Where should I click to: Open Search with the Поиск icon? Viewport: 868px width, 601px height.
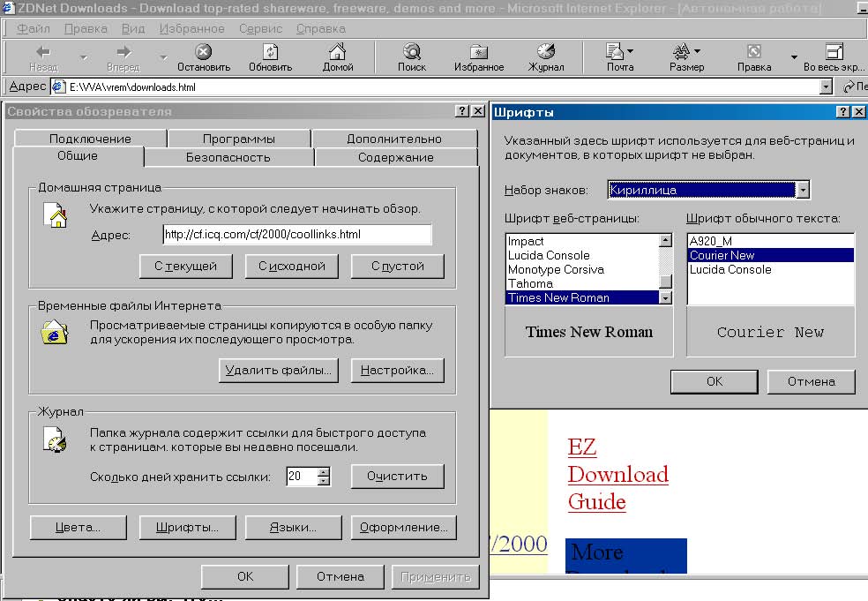412,51
